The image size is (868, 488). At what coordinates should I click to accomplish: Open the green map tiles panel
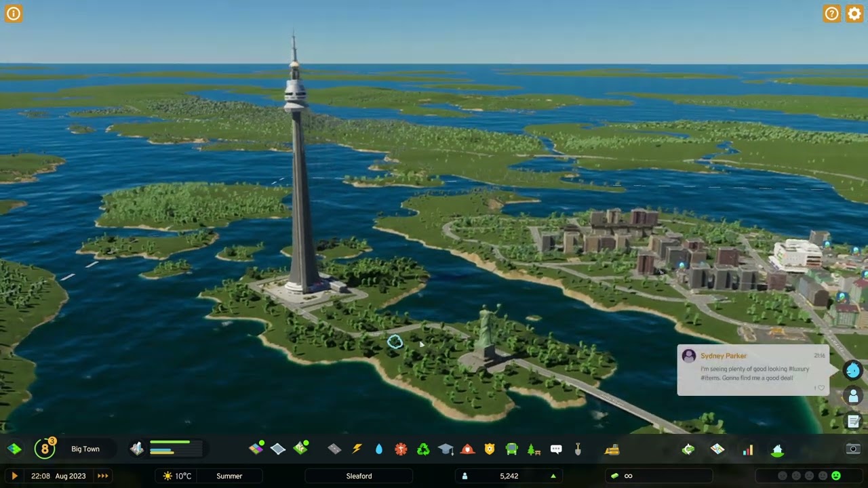click(14, 449)
